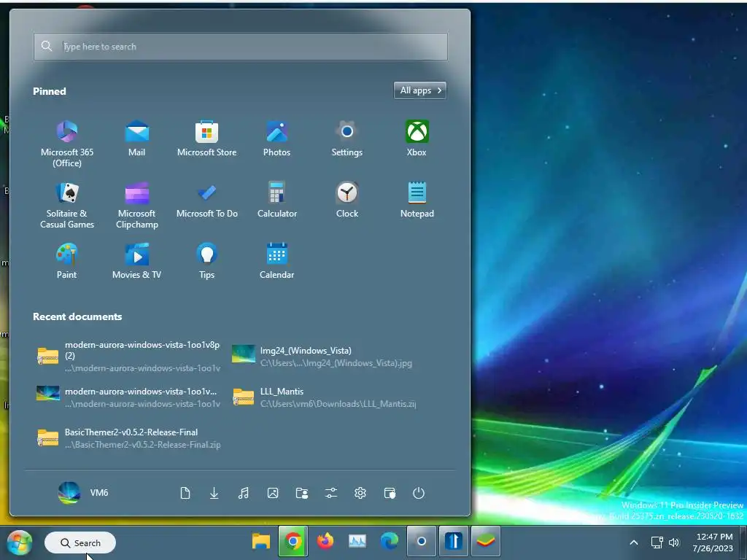Open the Pictures folder shortcut icon
This screenshot has height=560, width=747.
[x=273, y=493]
